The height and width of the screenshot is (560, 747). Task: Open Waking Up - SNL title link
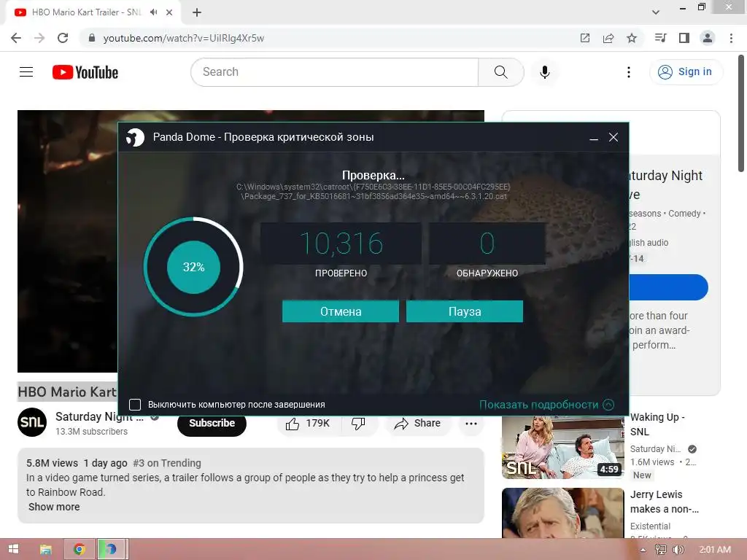click(x=657, y=424)
